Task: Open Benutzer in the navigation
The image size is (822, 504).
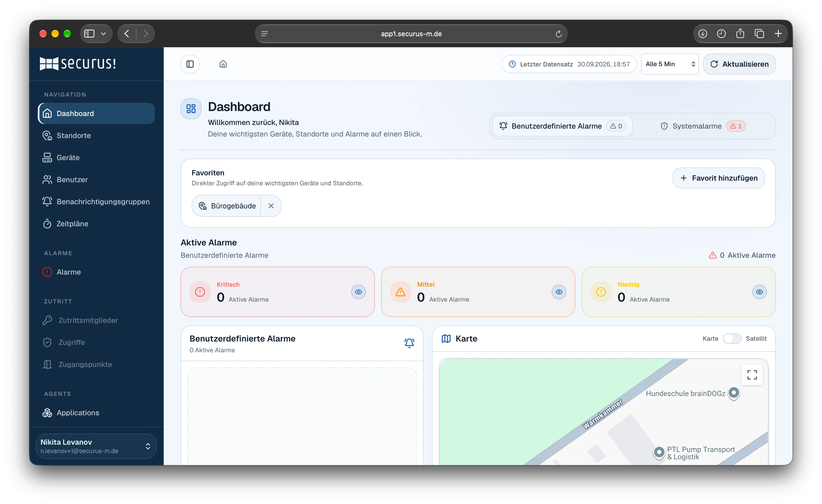Action: pyautogui.click(x=96, y=180)
